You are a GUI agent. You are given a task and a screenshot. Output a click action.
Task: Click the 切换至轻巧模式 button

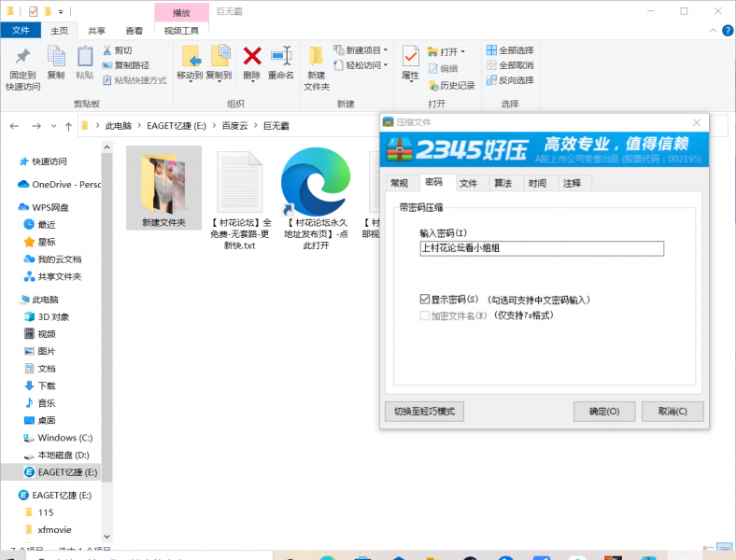click(x=424, y=412)
